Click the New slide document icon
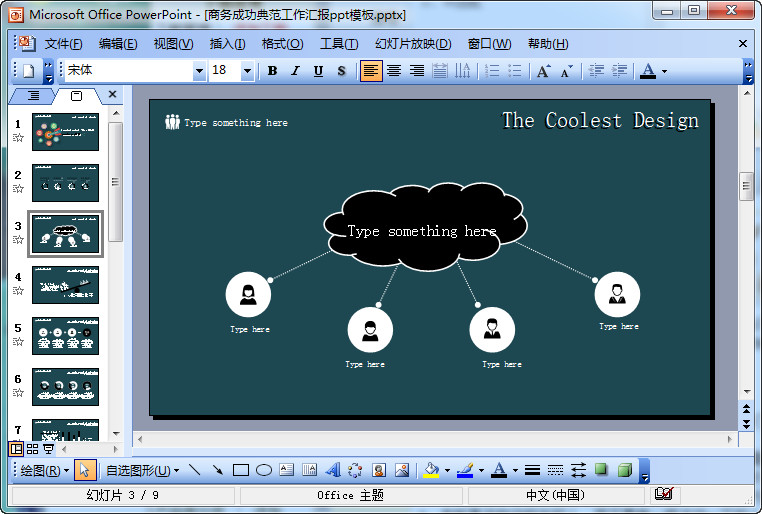The width and height of the screenshot is (762, 514). pyautogui.click(x=29, y=71)
